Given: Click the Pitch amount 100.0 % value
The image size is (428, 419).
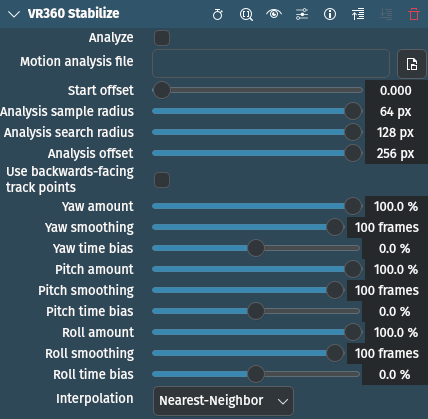Looking at the screenshot, I should (396, 269).
